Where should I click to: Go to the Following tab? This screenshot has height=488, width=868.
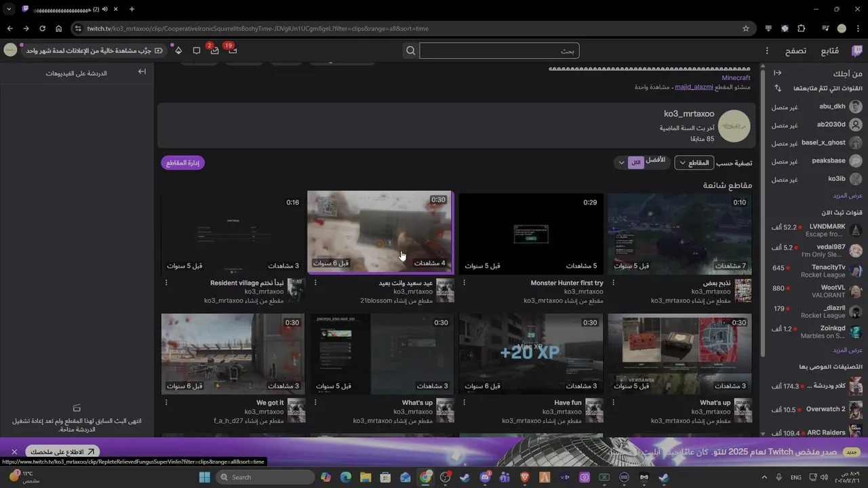(830, 51)
